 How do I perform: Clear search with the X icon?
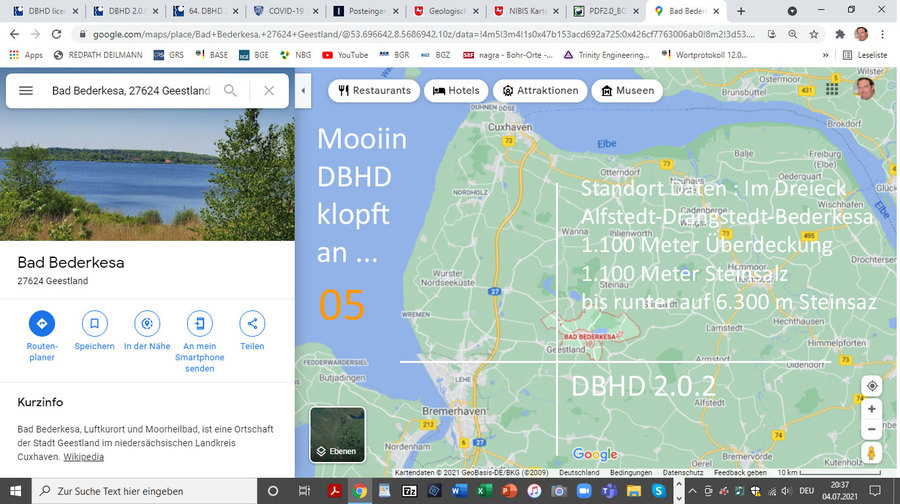click(268, 91)
